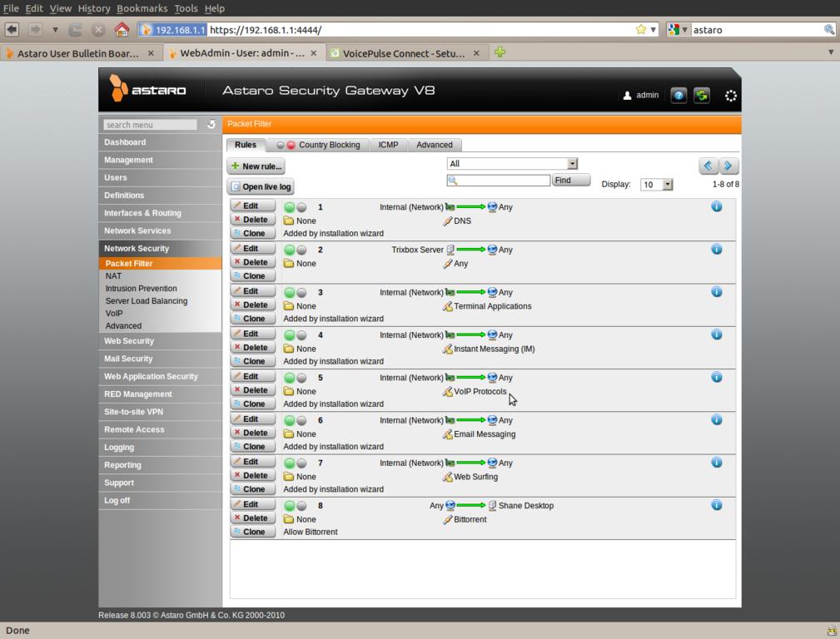
Task: Expand the Interfaces & Routing menu section
Action: 160,213
